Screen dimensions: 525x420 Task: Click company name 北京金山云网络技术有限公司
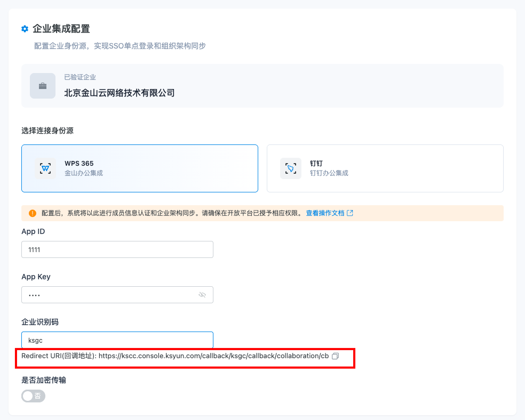(x=119, y=93)
